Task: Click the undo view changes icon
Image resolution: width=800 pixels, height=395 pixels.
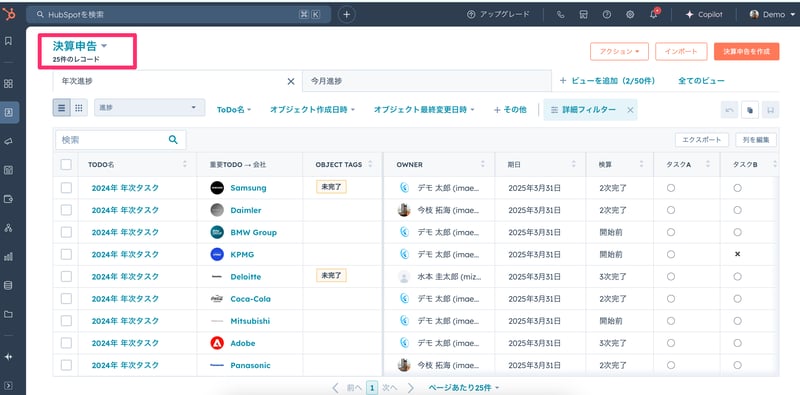Action: pos(729,110)
